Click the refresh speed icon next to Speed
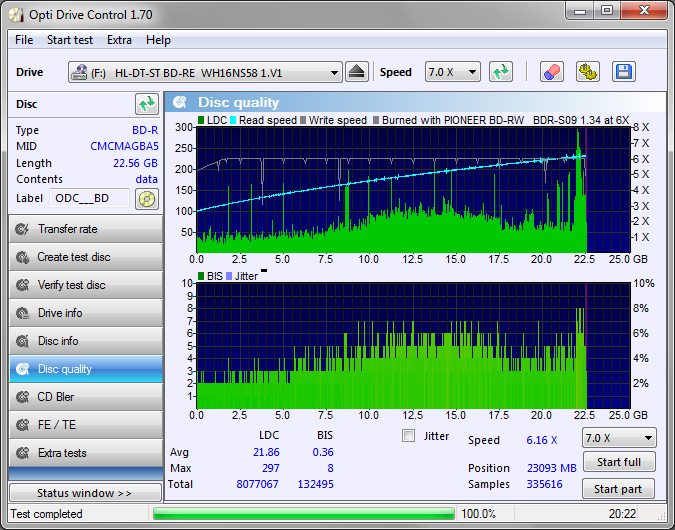Screen dimensions: 675x530 [501, 72]
